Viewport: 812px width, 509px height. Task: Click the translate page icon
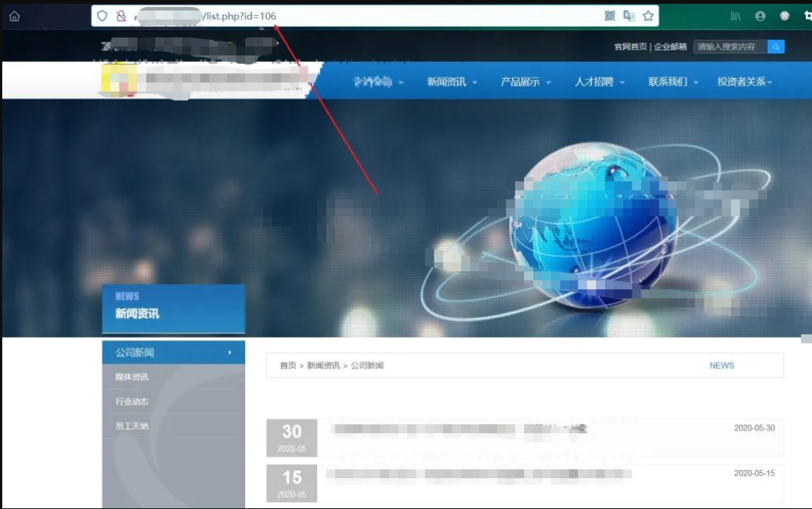coord(629,16)
